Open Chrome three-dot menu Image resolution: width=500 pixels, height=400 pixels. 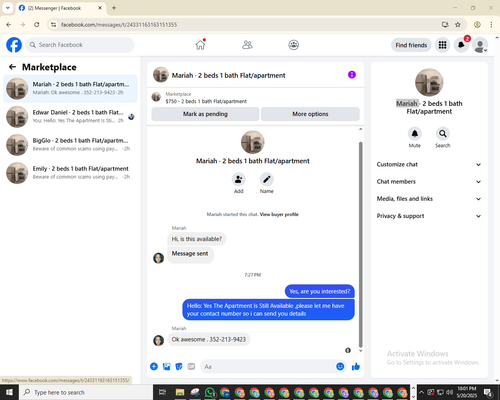tap(491, 25)
